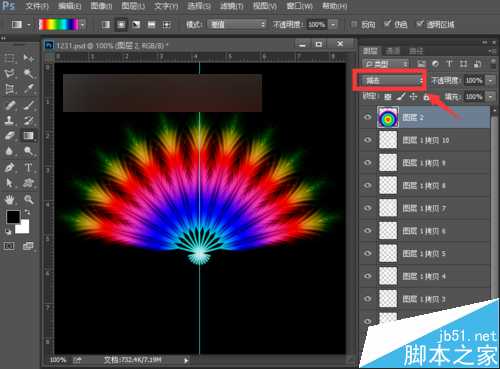The width and height of the screenshot is (500, 369).
Task: Select the Eyedropper tool
Action: click(29, 89)
